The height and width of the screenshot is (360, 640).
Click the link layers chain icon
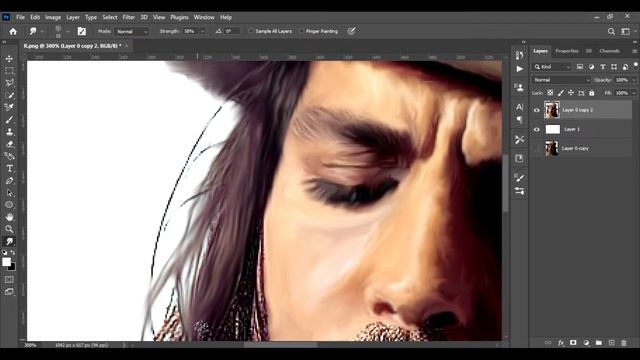point(548,343)
